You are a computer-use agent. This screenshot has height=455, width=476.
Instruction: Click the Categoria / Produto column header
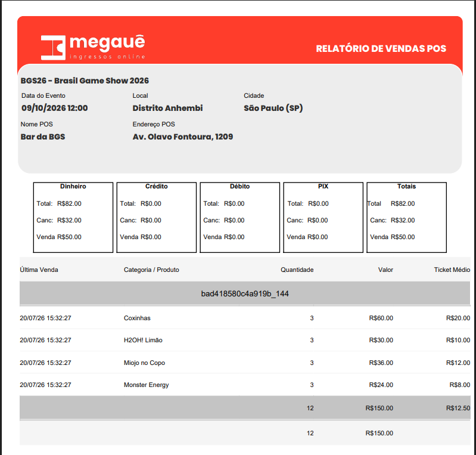[x=151, y=270]
